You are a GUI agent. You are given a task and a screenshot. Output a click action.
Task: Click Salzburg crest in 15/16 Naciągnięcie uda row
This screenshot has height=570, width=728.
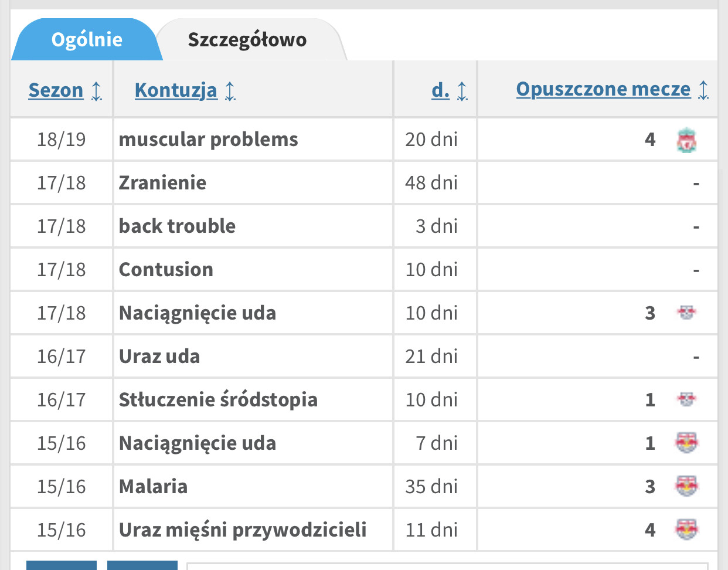[x=686, y=443]
